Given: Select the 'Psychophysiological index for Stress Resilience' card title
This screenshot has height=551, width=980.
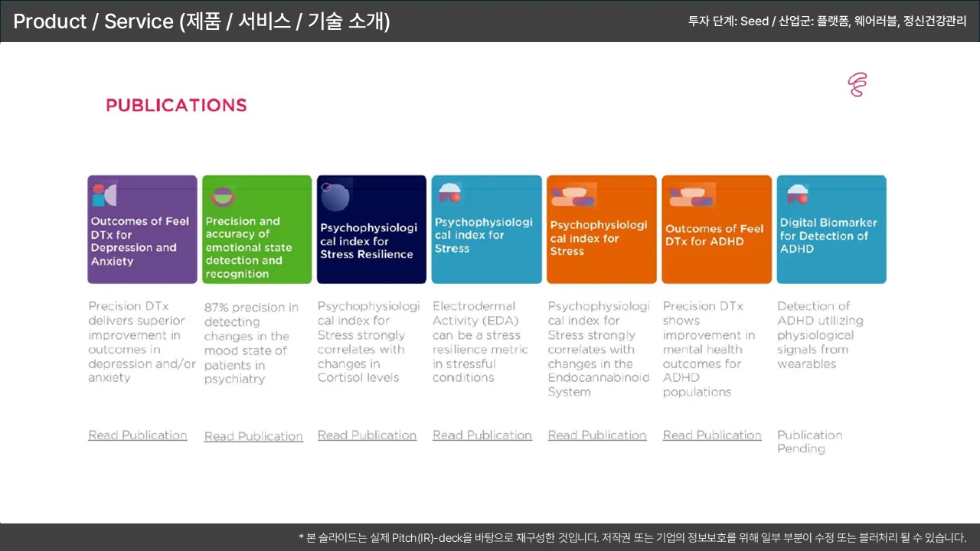Looking at the screenshot, I should pos(368,241).
